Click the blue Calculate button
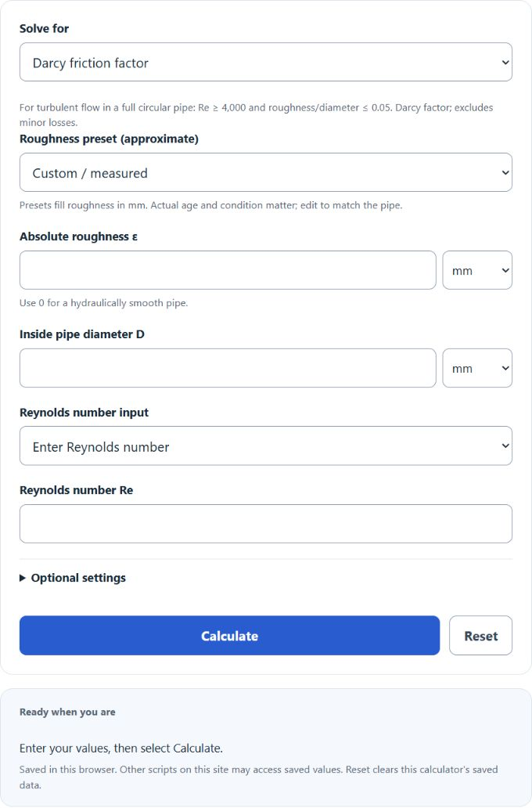The image size is (532, 808). click(x=230, y=636)
